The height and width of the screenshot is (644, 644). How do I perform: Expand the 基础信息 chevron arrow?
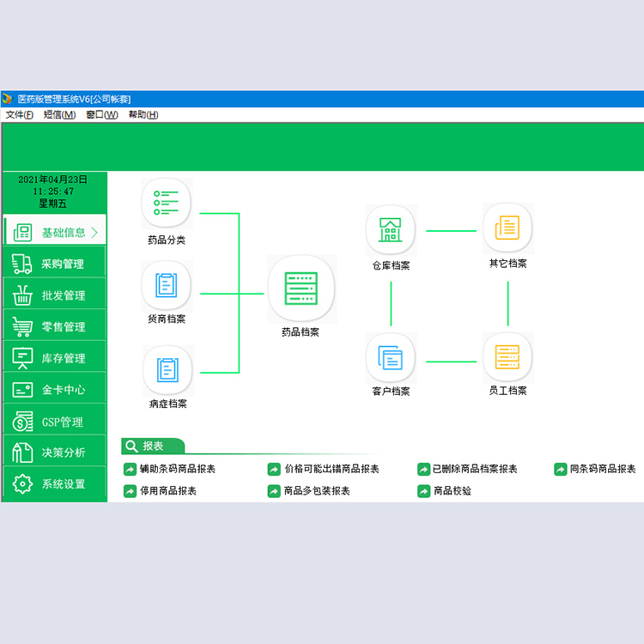pyautogui.click(x=94, y=233)
